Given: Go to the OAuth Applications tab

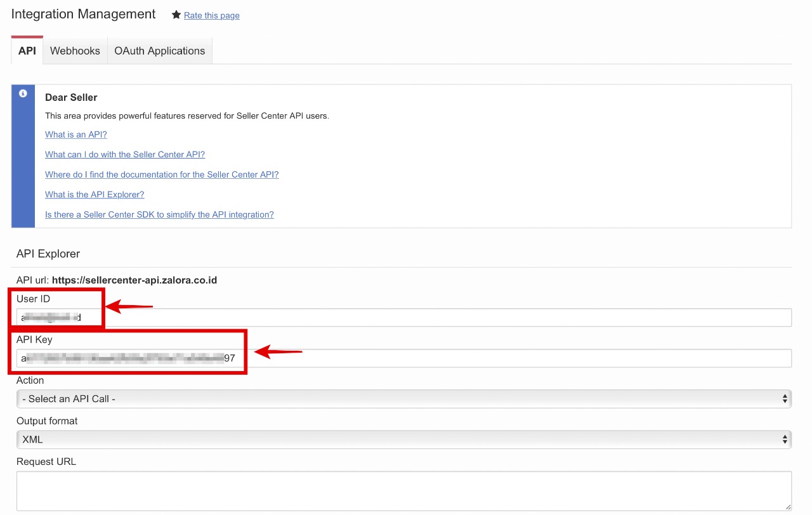Looking at the screenshot, I should coord(159,51).
